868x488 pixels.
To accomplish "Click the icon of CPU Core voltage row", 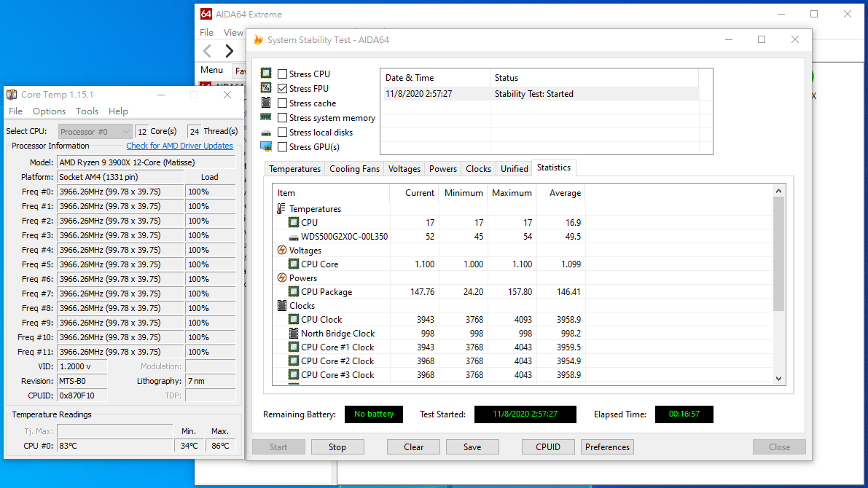I will tap(294, 264).
